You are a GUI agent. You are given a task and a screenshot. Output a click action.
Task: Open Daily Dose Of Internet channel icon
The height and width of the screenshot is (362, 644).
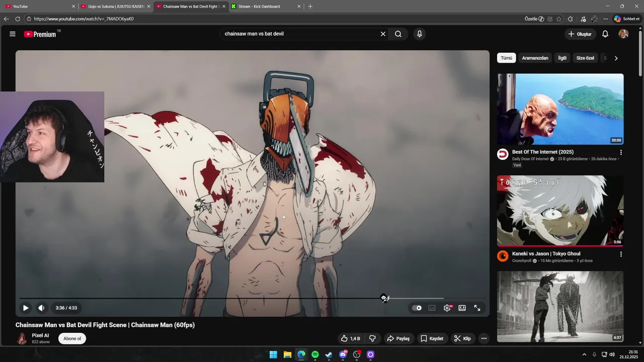point(503,154)
